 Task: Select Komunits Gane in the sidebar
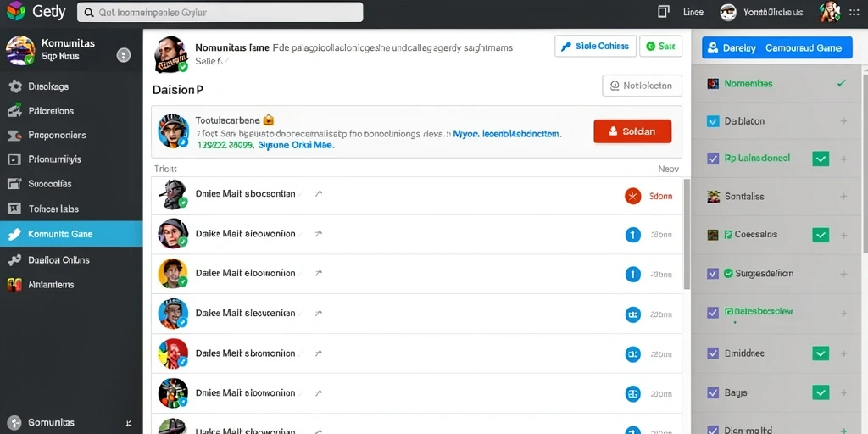(71, 234)
